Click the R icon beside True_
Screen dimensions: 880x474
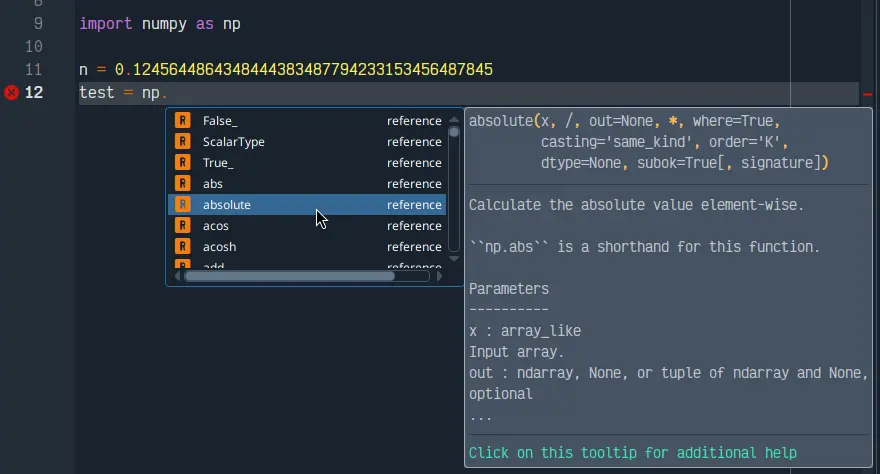click(182, 163)
